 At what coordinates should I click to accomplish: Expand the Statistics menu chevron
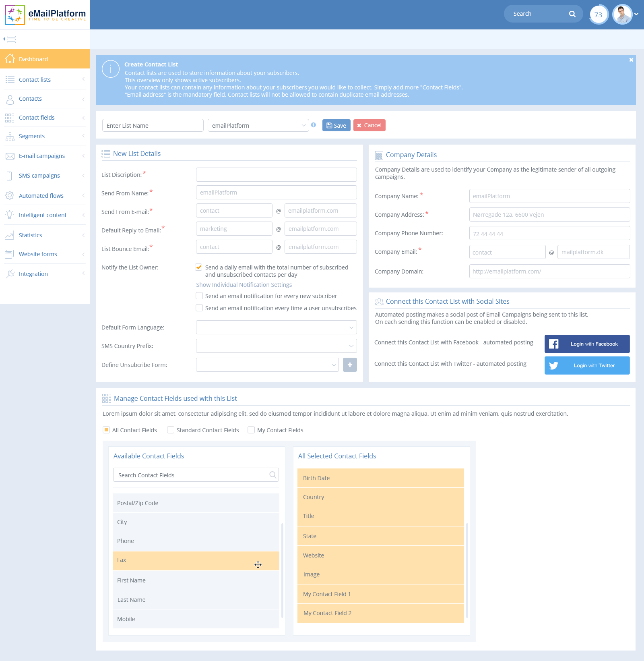pyautogui.click(x=83, y=235)
